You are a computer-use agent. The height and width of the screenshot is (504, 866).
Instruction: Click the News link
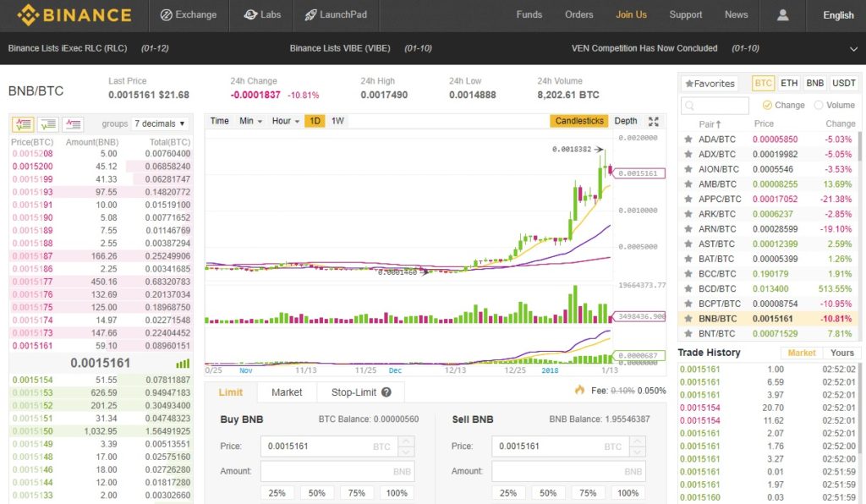click(x=737, y=15)
